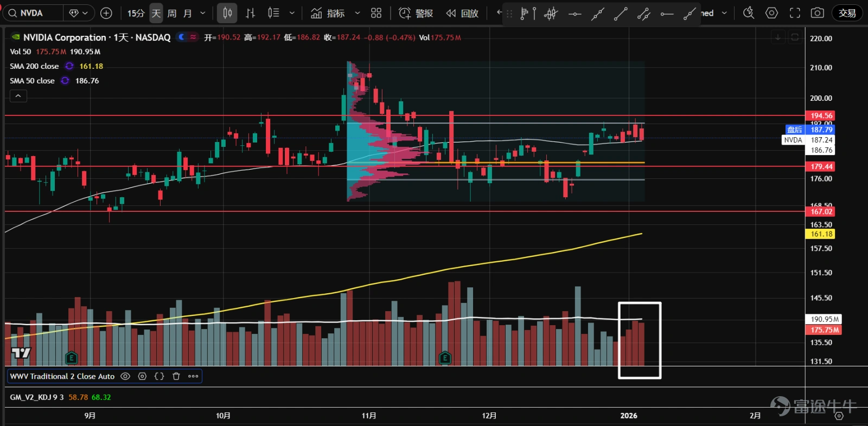Click the NVIDIA Corporation symbol title

tap(97, 37)
